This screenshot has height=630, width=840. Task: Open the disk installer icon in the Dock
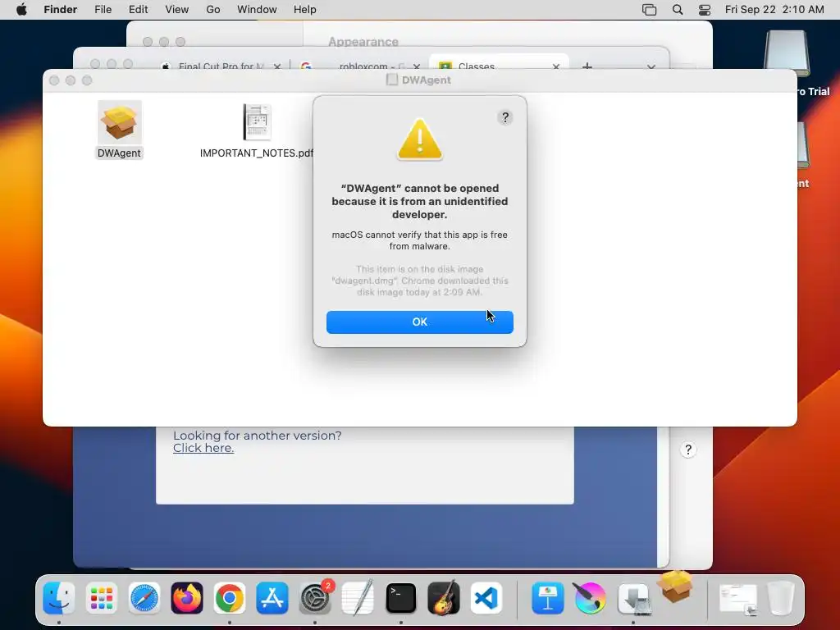point(634,599)
